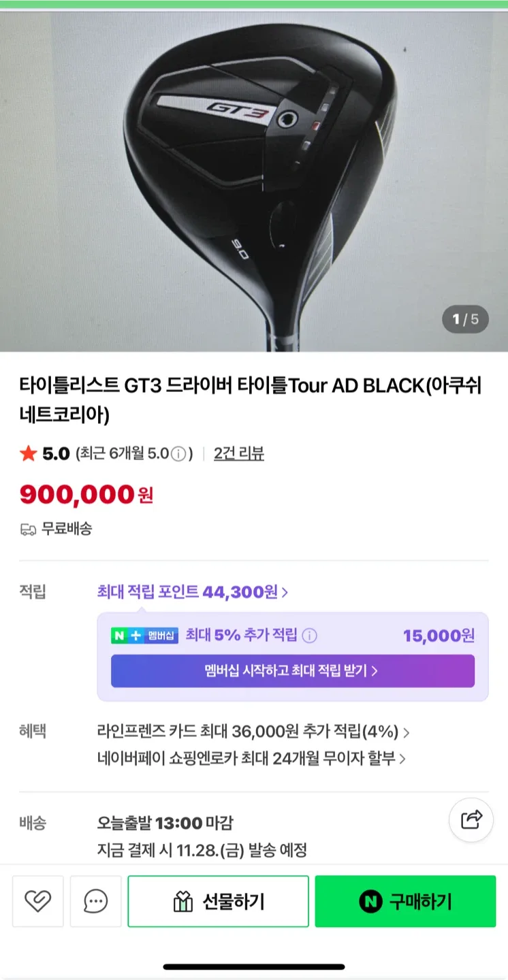Tap the red star rating icon
This screenshot has width=508, height=980.
point(28,453)
